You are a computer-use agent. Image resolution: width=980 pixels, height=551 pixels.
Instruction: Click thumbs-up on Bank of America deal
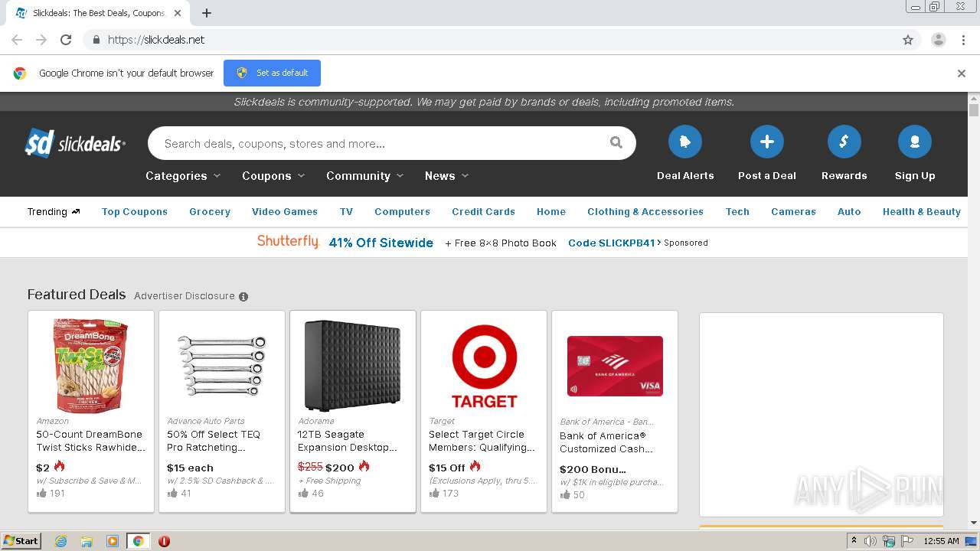point(565,495)
